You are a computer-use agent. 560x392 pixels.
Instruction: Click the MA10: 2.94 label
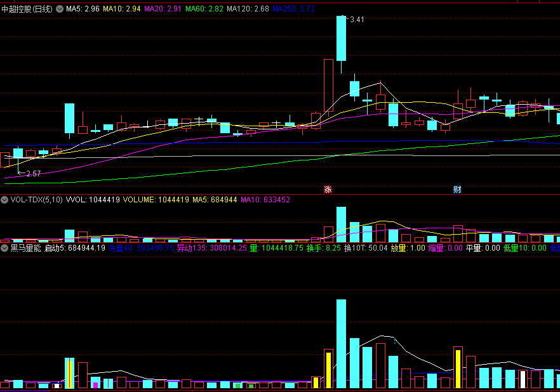pyautogui.click(x=122, y=9)
